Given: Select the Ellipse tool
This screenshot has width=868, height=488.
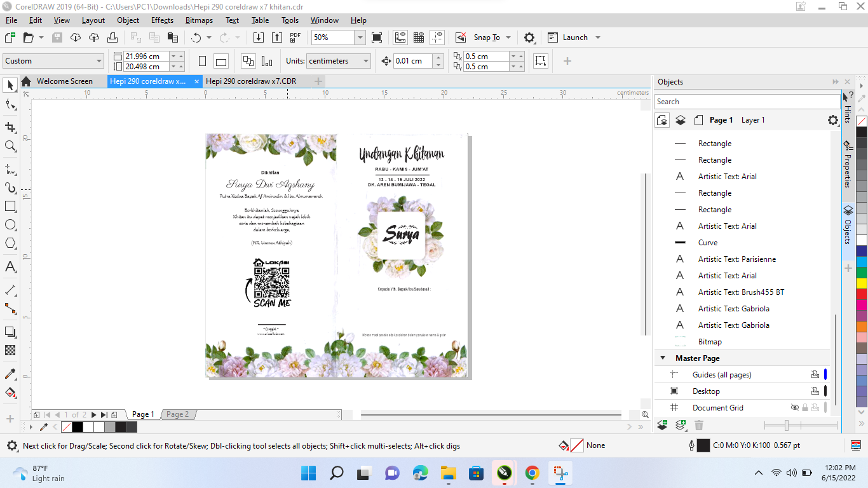Looking at the screenshot, I should pyautogui.click(x=10, y=225).
